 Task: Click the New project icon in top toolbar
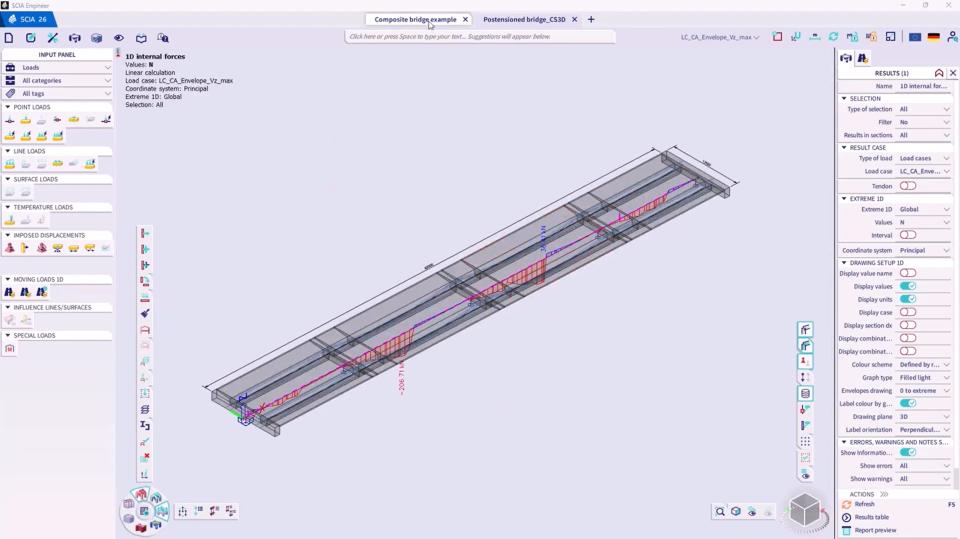coord(9,38)
